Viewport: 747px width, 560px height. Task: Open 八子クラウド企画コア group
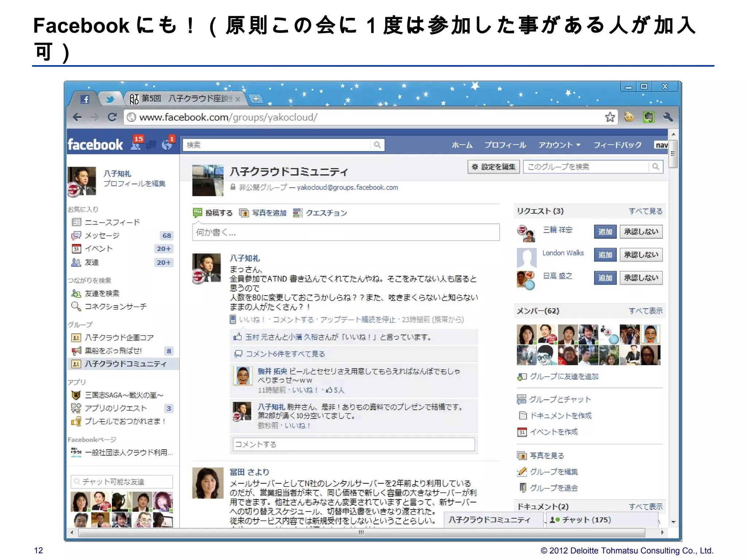(x=119, y=338)
